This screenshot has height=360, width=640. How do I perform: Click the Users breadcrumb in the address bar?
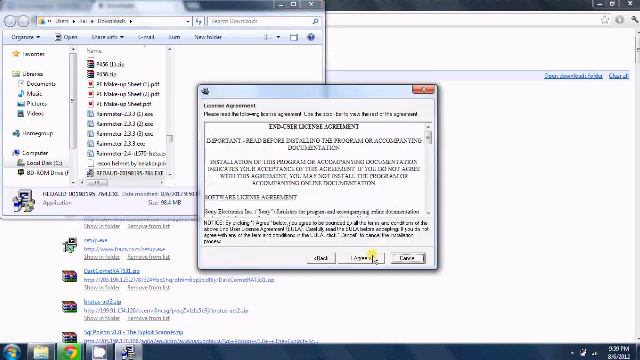[62, 21]
